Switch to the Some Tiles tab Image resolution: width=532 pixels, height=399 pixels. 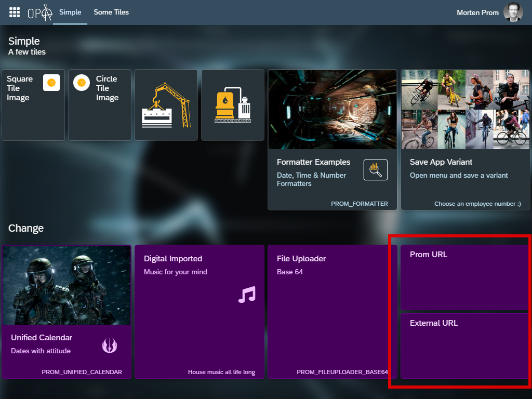(111, 12)
